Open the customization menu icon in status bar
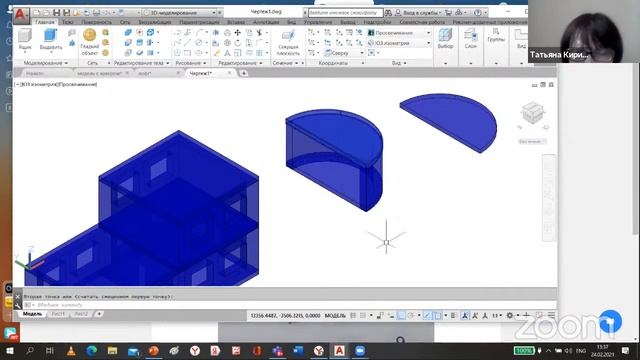This screenshot has height=360, width=640. (551, 315)
